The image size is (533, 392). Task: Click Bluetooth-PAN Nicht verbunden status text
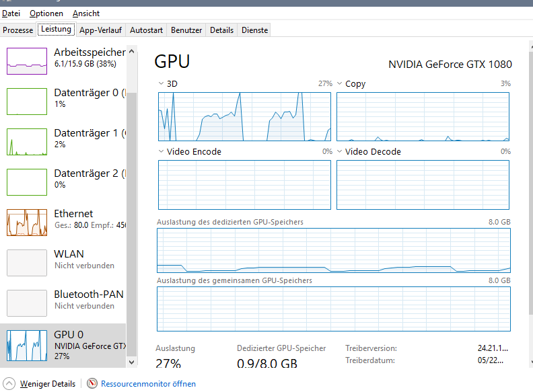(x=84, y=306)
